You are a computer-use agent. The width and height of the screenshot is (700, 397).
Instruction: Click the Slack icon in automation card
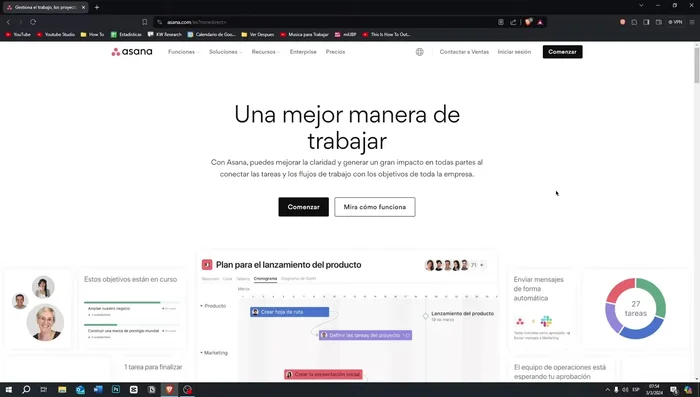[x=546, y=321]
